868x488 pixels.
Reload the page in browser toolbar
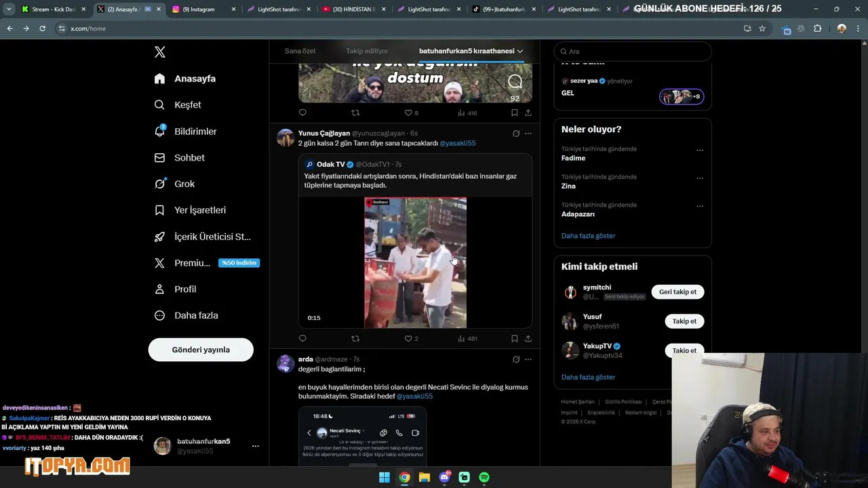coord(42,28)
